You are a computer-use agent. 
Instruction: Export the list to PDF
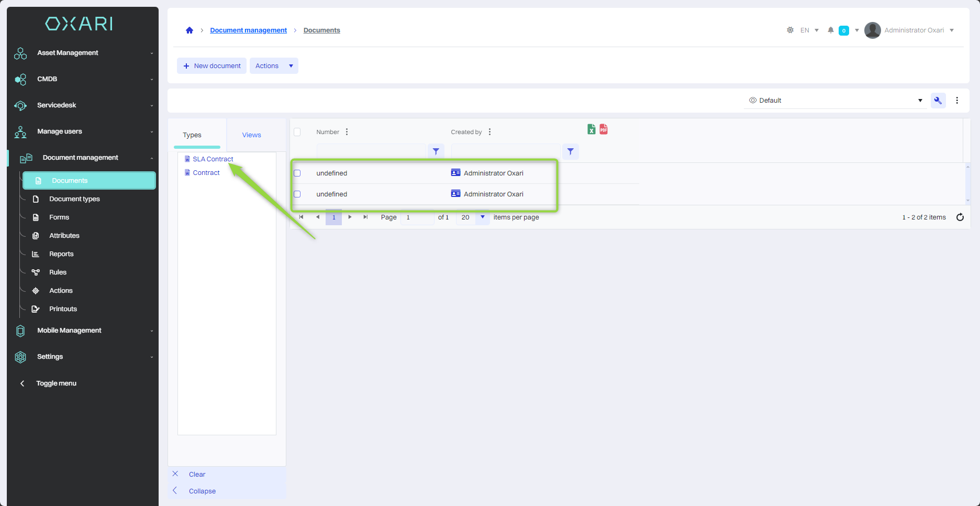click(604, 129)
